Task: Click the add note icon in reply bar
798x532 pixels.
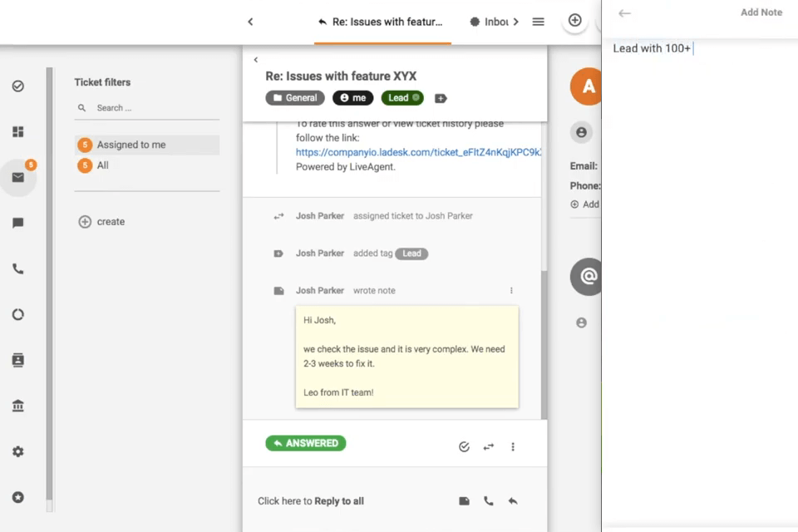Action: pos(464,501)
